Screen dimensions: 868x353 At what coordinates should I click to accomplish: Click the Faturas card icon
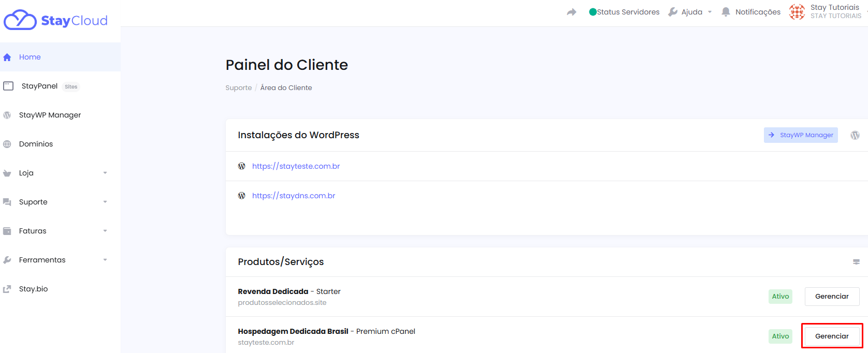point(7,231)
